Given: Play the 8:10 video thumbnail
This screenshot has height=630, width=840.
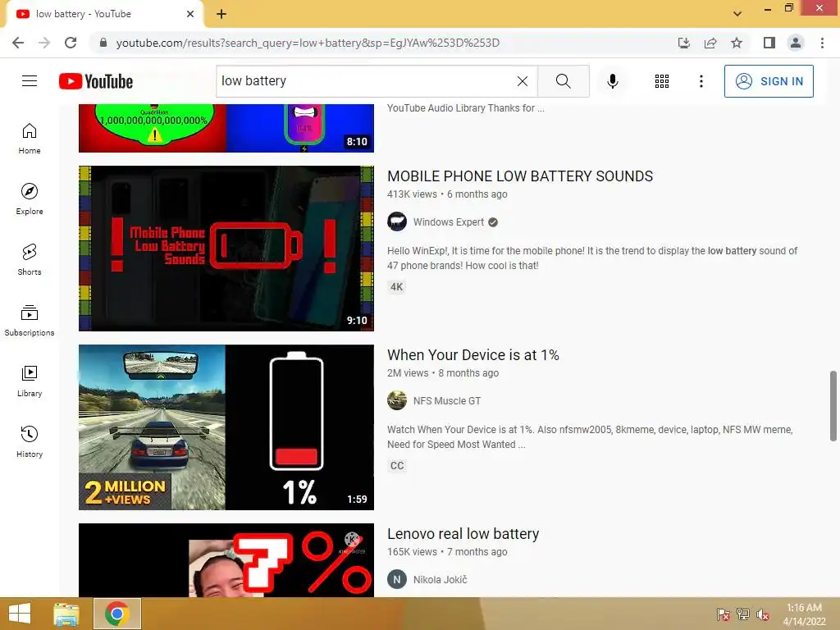Looking at the screenshot, I should pos(226,128).
